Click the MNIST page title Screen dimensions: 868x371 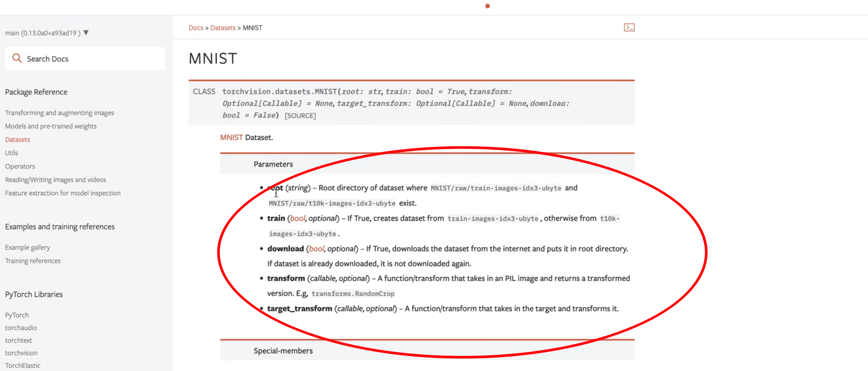click(x=213, y=59)
